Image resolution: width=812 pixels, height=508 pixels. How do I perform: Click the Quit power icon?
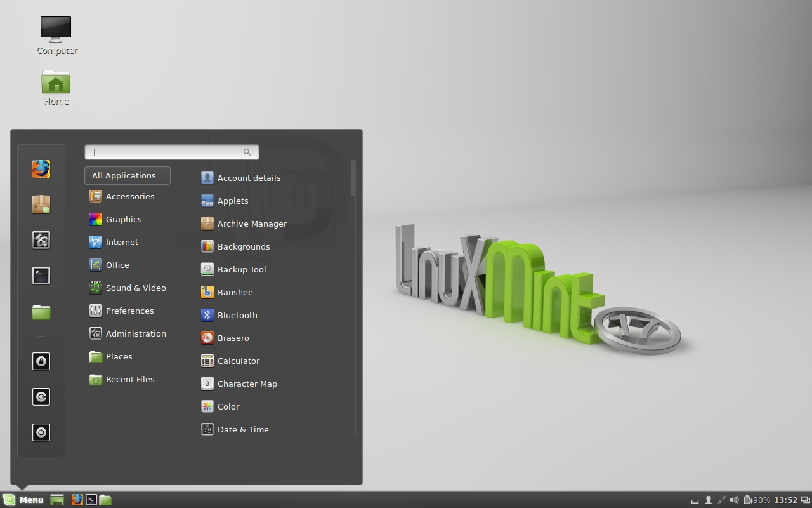pyautogui.click(x=41, y=432)
